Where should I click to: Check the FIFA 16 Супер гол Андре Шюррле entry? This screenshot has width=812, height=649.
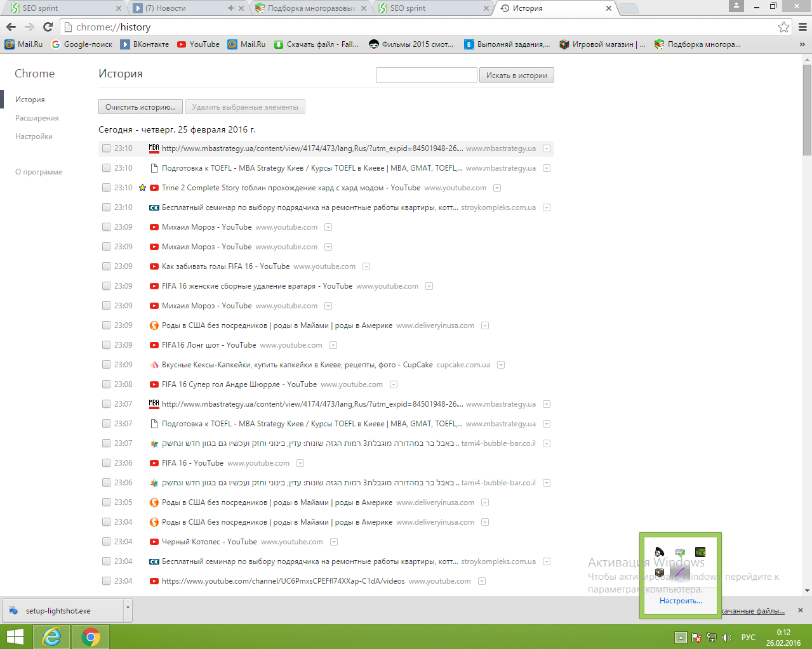(x=107, y=384)
